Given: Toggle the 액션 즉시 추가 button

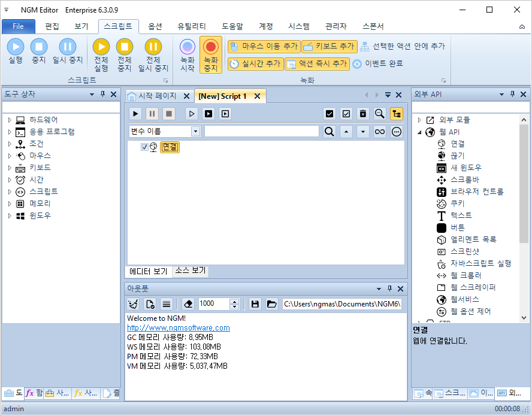Looking at the screenshot, I should tap(318, 63).
